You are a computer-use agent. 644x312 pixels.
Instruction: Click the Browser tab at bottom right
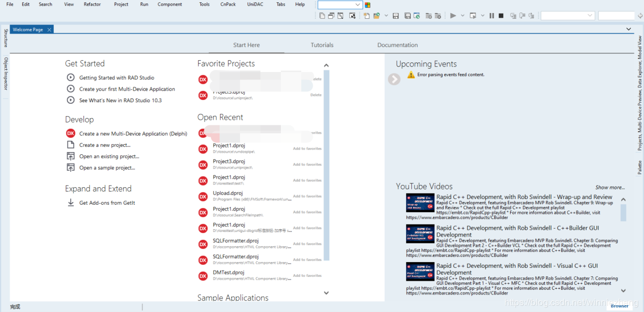point(619,306)
